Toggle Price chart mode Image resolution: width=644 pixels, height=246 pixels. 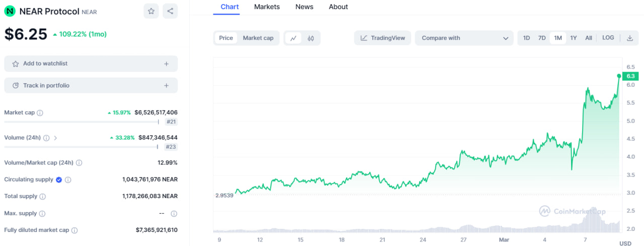click(226, 38)
